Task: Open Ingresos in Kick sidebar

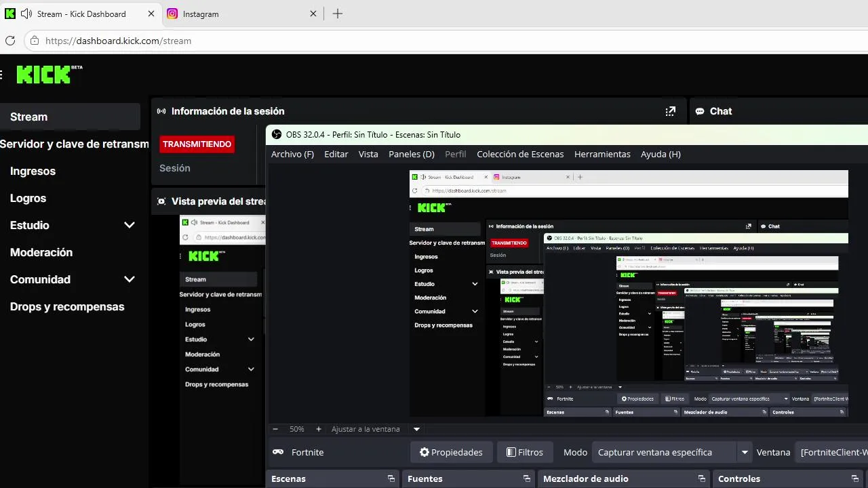Action: tap(33, 171)
